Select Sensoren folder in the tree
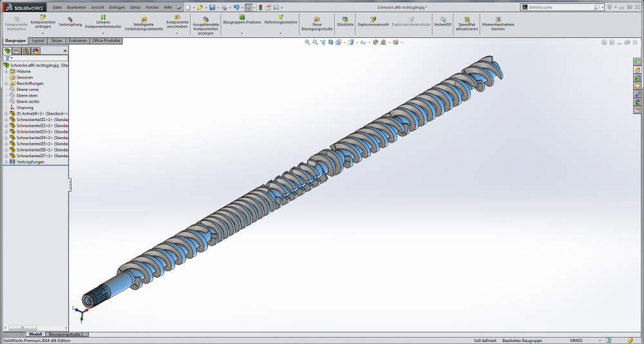The height and width of the screenshot is (344, 644). click(x=24, y=77)
